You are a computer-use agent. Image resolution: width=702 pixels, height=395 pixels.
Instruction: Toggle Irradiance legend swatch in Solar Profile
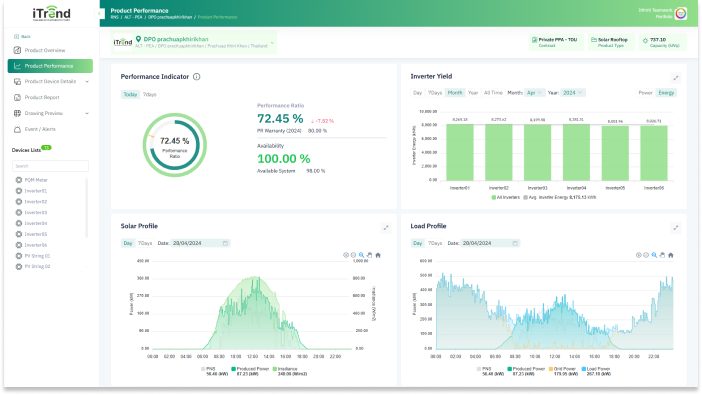[x=275, y=369]
